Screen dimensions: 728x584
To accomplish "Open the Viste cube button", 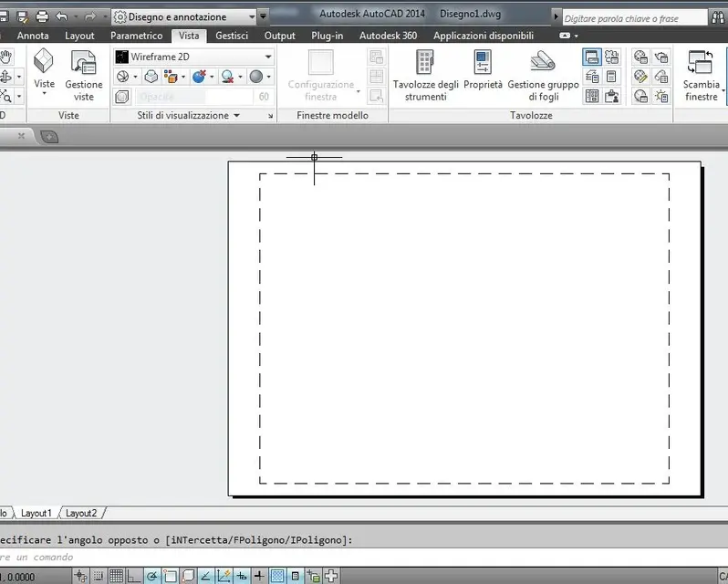I will 44,72.
